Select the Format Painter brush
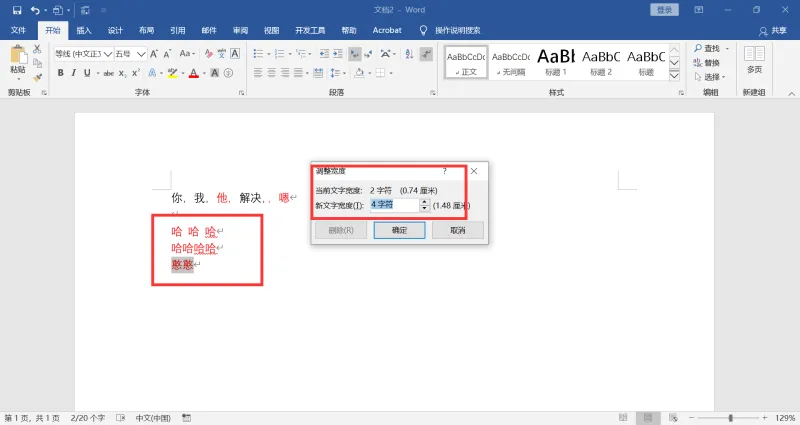The height and width of the screenshot is (425, 800). tap(37, 78)
